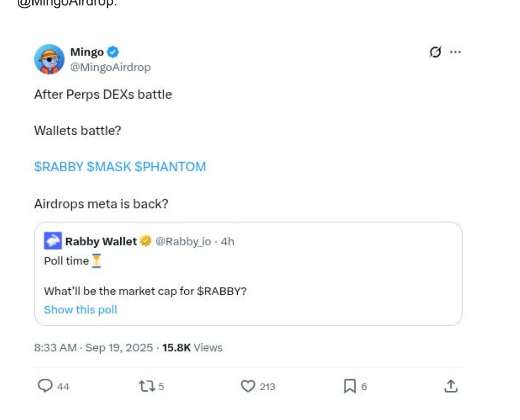This screenshot has width=520, height=420.
Task: Click the share upload icon
Action: (x=450, y=386)
